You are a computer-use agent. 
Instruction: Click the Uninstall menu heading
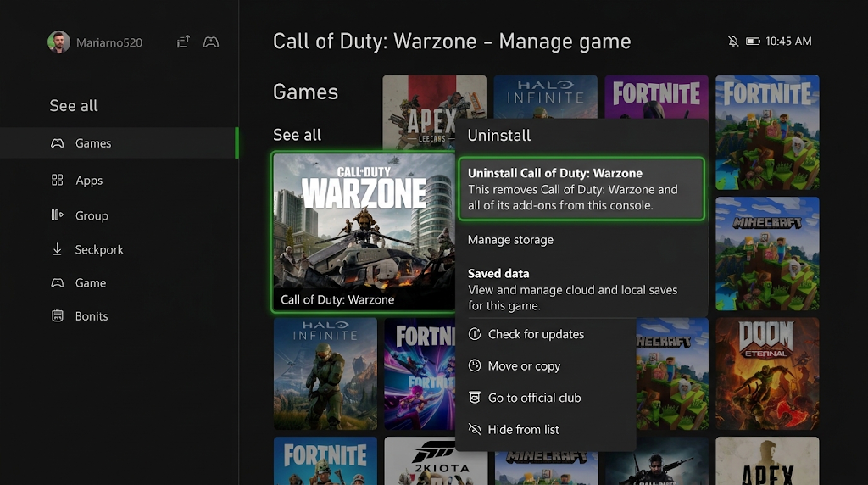(x=498, y=136)
